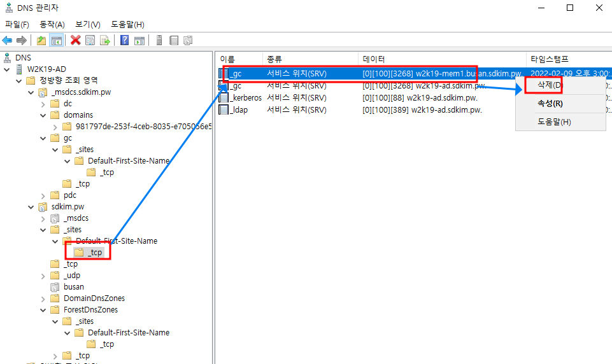Collapse the ForestDnsZones folder
The width and height of the screenshot is (612, 364).
pyautogui.click(x=43, y=310)
